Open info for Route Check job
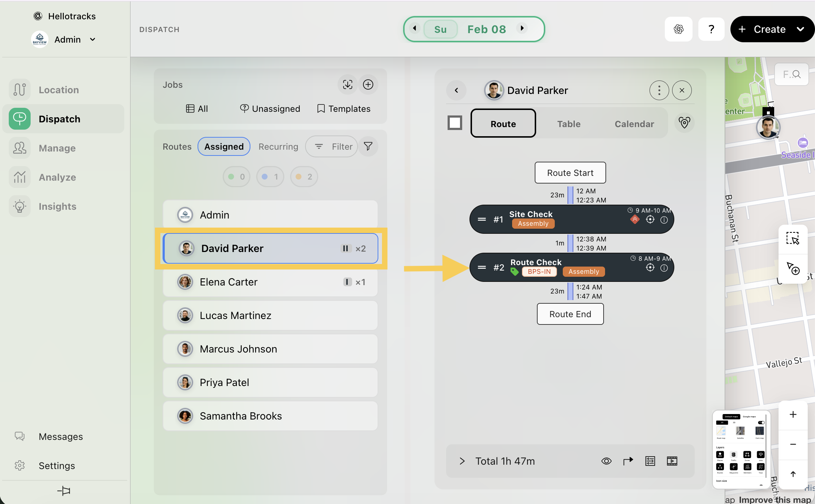Viewport: 815px width, 504px height. [x=664, y=268]
